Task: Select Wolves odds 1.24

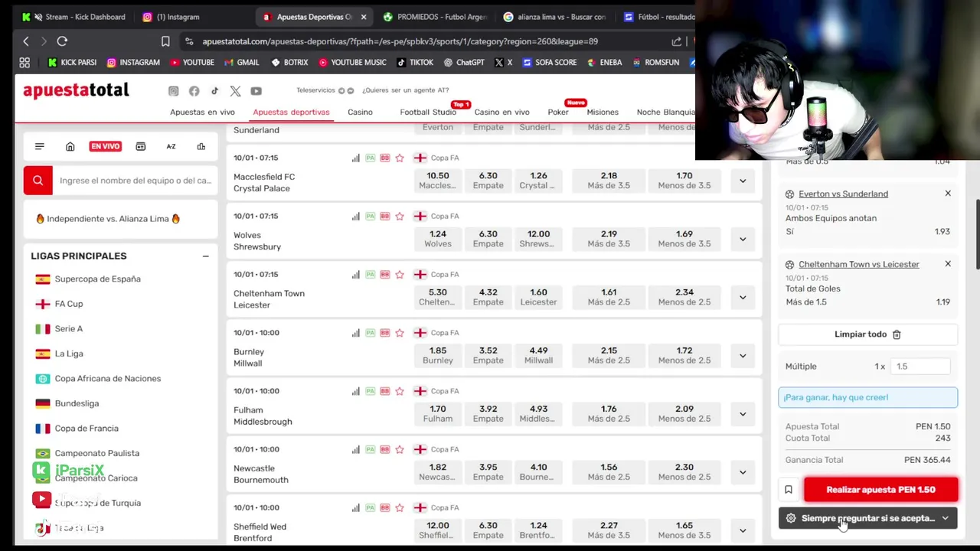Action: 438,239
